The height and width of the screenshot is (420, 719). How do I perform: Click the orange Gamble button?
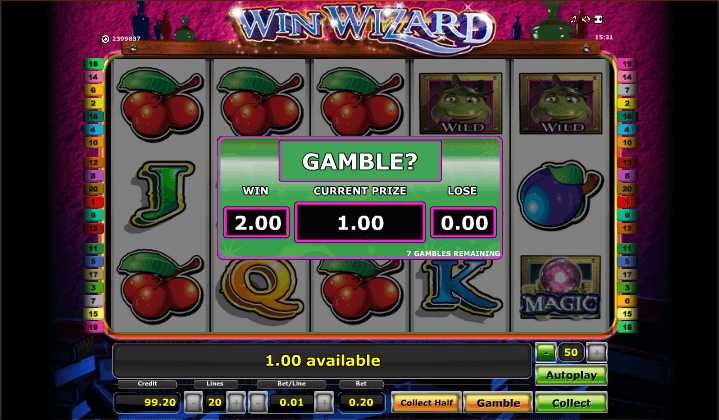click(498, 403)
